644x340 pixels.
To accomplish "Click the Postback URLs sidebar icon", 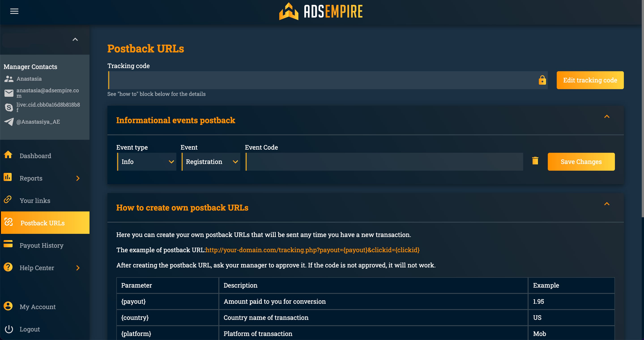I will click(9, 222).
